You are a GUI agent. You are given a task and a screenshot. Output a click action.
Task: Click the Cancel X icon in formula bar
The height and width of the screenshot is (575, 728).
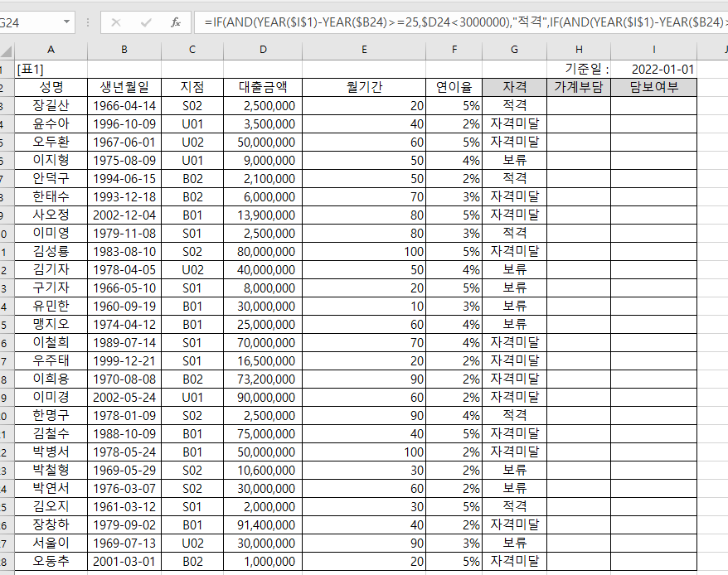point(116,22)
